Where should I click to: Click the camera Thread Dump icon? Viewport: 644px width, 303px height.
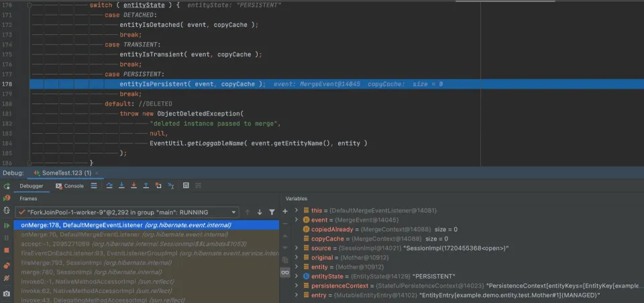point(7,294)
